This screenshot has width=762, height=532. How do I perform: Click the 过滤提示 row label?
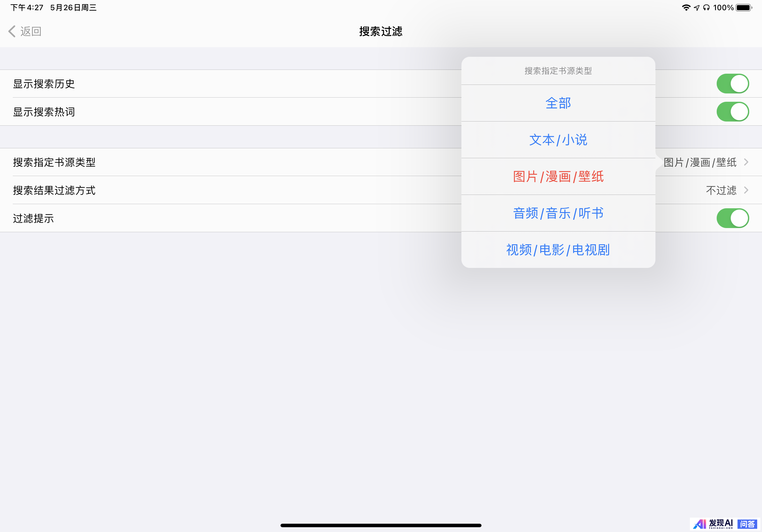point(34,218)
